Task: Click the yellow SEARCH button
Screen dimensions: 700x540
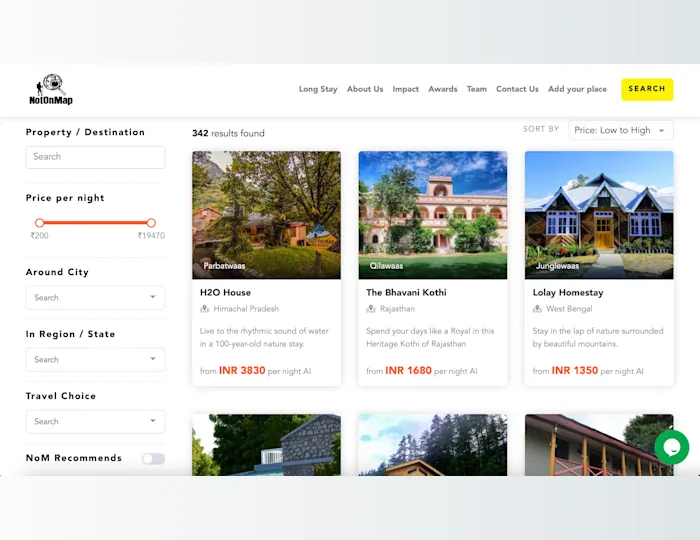Action: (x=647, y=89)
